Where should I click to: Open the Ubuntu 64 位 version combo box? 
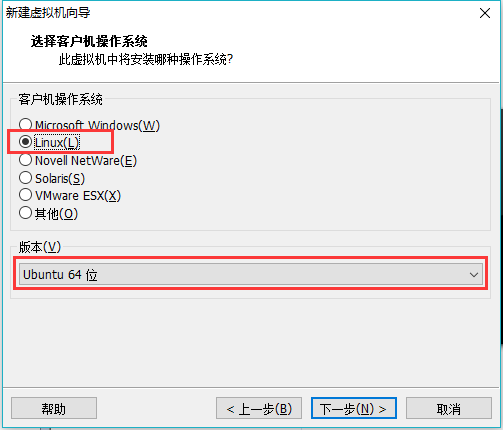pyautogui.click(x=251, y=274)
